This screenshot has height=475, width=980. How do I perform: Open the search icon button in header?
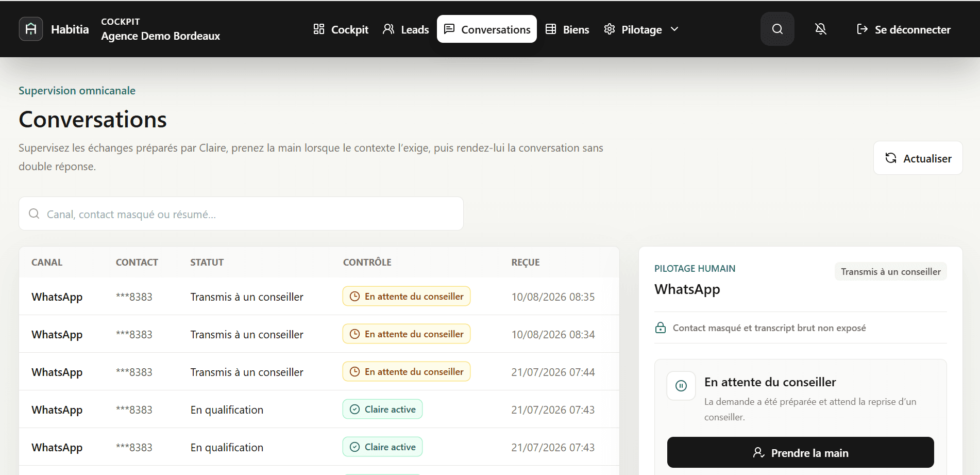click(x=778, y=29)
